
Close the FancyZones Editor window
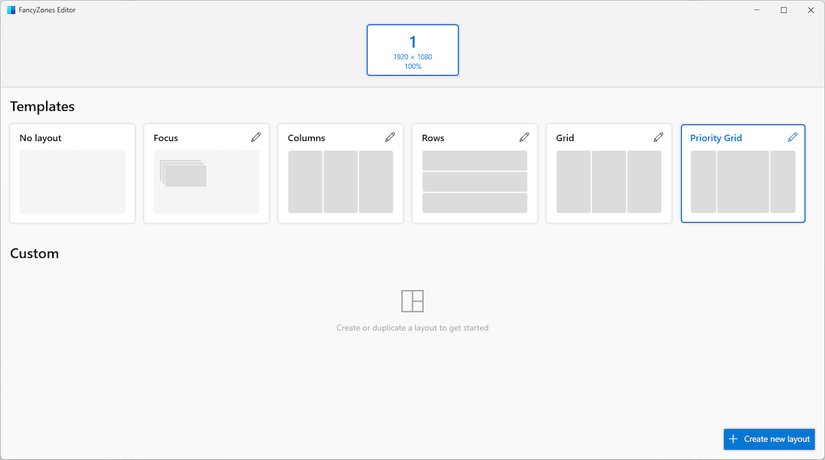coord(811,10)
